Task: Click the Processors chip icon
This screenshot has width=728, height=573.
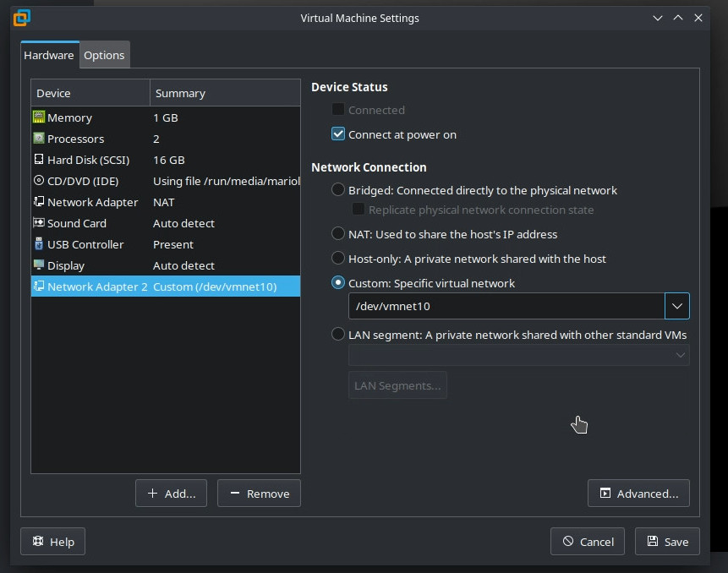Action: coord(39,139)
